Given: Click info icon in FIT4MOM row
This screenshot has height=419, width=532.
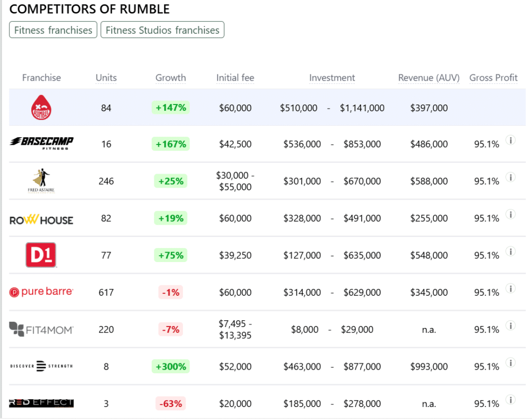Looking at the screenshot, I should point(511,325).
